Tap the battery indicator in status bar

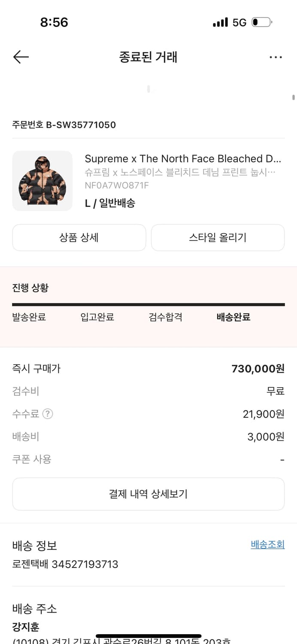click(x=261, y=22)
